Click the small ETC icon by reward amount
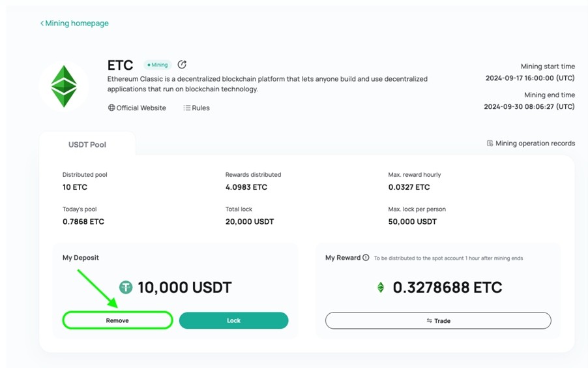 coord(381,287)
